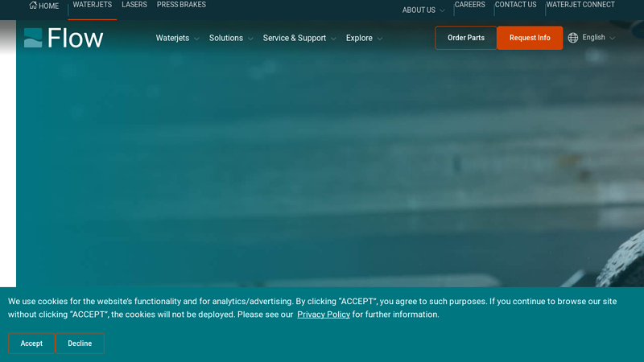Accept the cookie consent
The width and height of the screenshot is (644, 362).
pos(31,343)
